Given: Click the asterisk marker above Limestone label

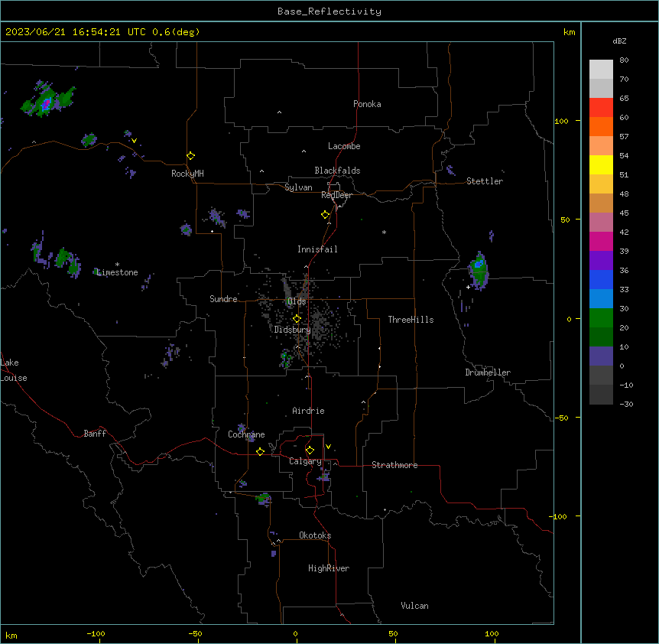Looking at the screenshot, I should 117,265.
